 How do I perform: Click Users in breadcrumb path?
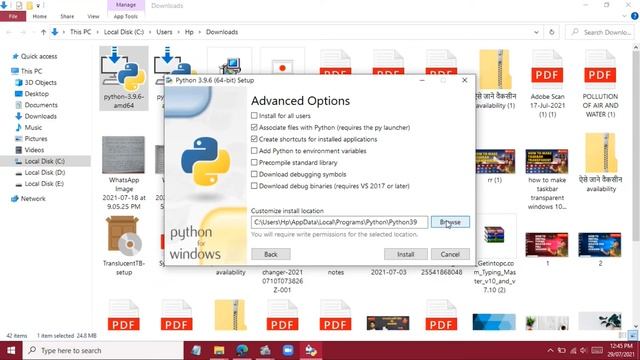(x=164, y=32)
